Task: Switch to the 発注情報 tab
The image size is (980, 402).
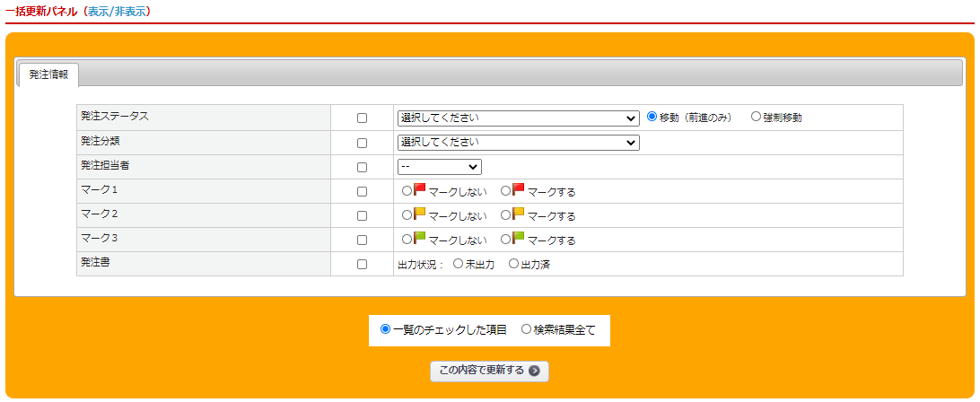Action: [x=48, y=75]
